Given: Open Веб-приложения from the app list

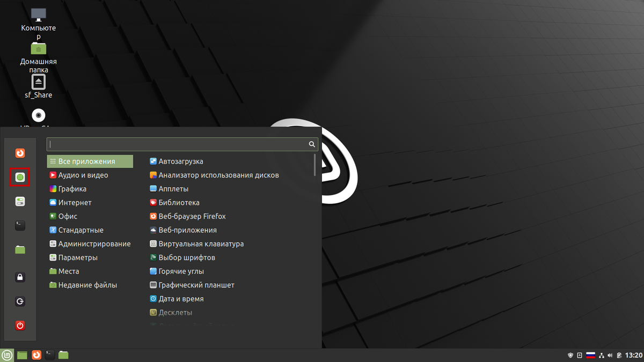Looking at the screenshot, I should (x=230, y=230).
